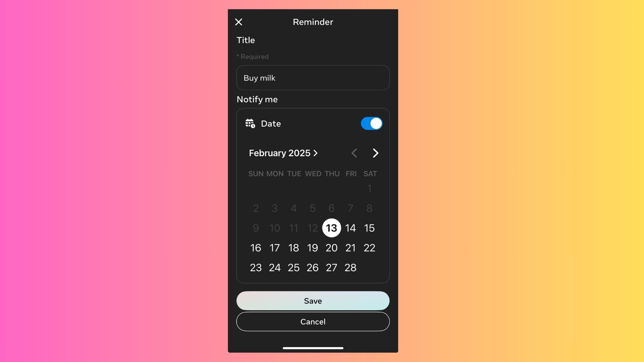The image size is (644, 362).
Task: Select February 1 on calendar
Action: [x=369, y=187]
